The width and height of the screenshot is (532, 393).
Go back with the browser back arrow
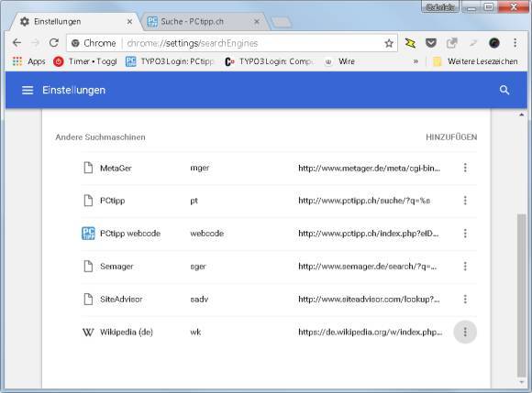pyautogui.click(x=17, y=43)
